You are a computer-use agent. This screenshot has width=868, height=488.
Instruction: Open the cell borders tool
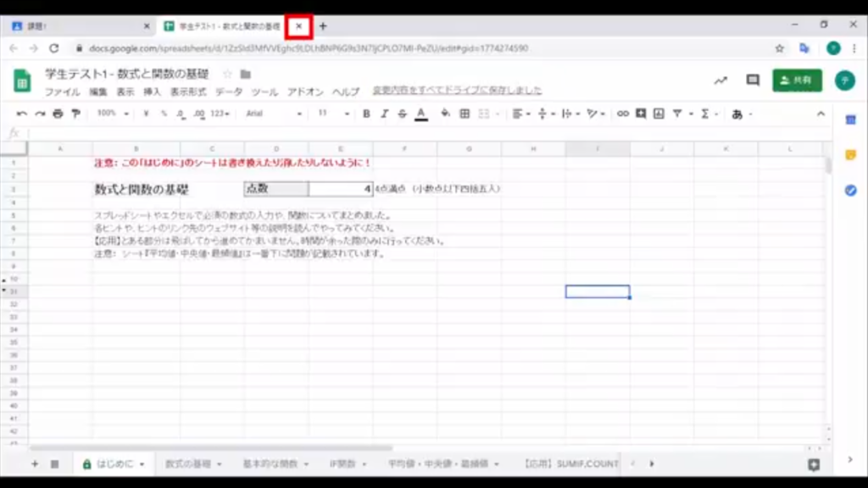click(465, 114)
